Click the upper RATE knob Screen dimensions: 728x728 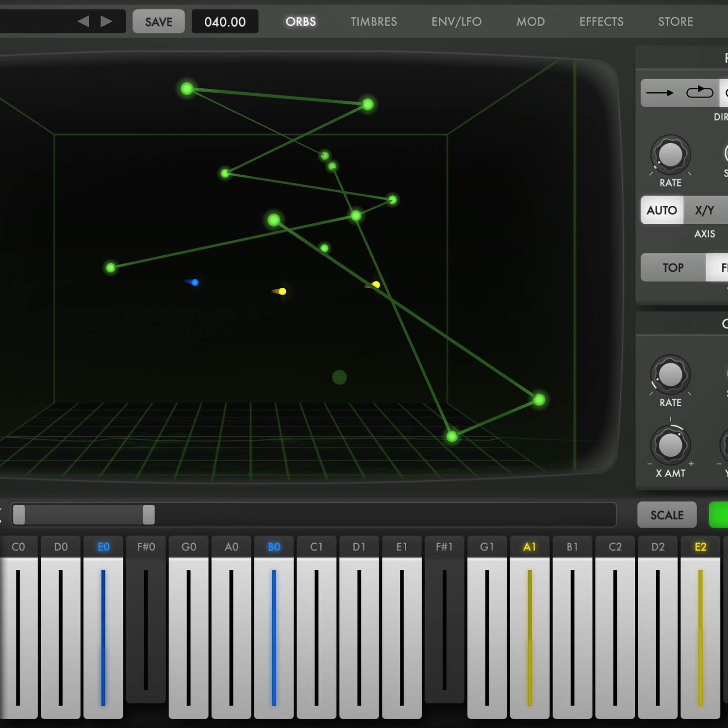click(670, 155)
